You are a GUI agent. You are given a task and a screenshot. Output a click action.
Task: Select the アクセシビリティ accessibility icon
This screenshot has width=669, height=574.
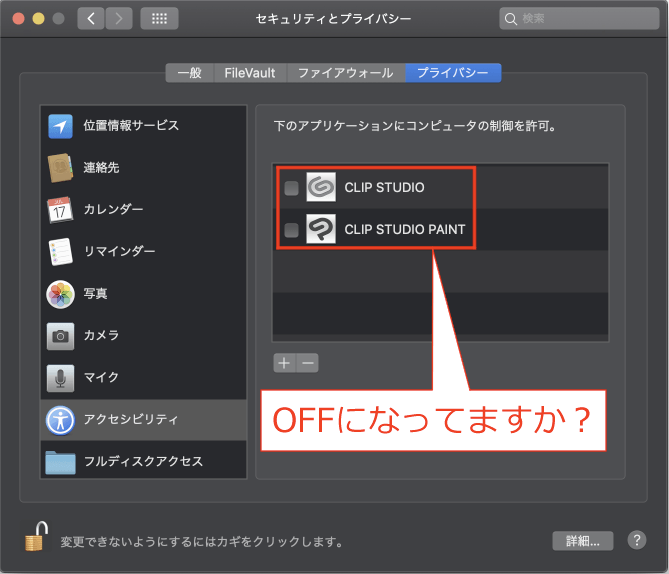[x=60, y=420]
